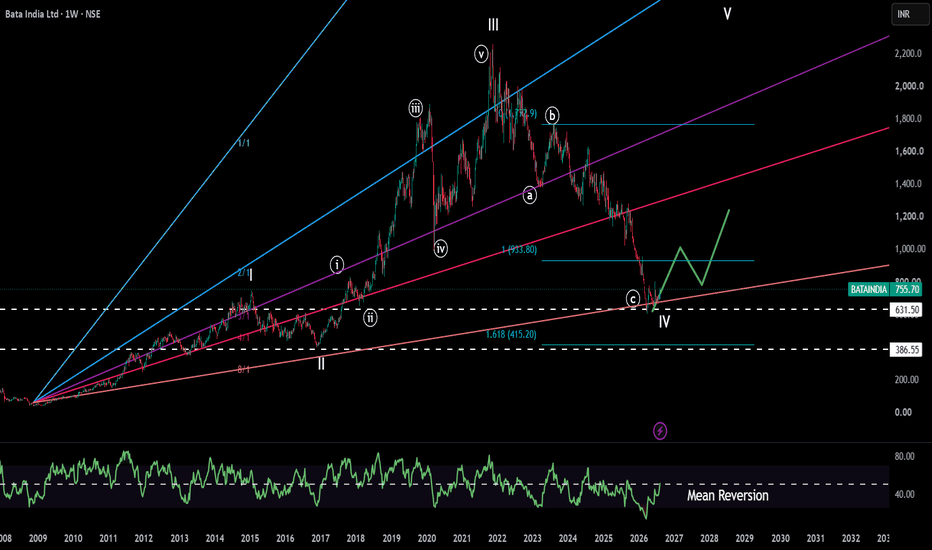
Task: Click the BATAINDIA 755.70 price label
Action: [x=885, y=290]
